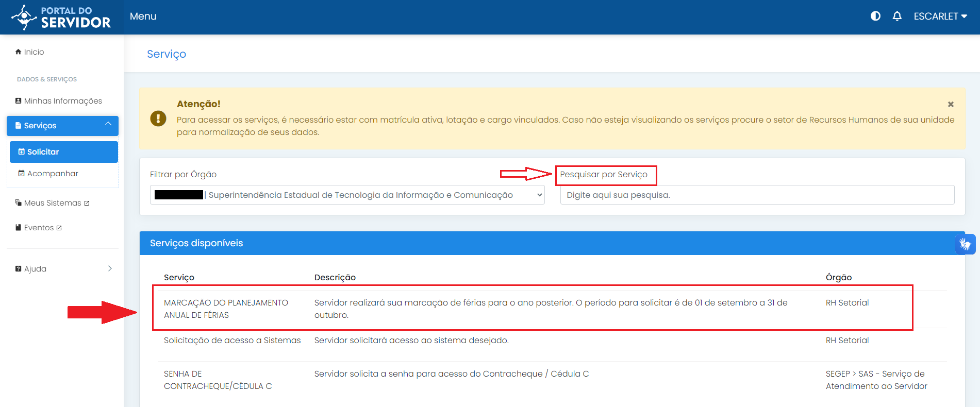Open the Filtrar por Órgão dropdown
Viewport: 980px width, 407px height.
point(347,195)
